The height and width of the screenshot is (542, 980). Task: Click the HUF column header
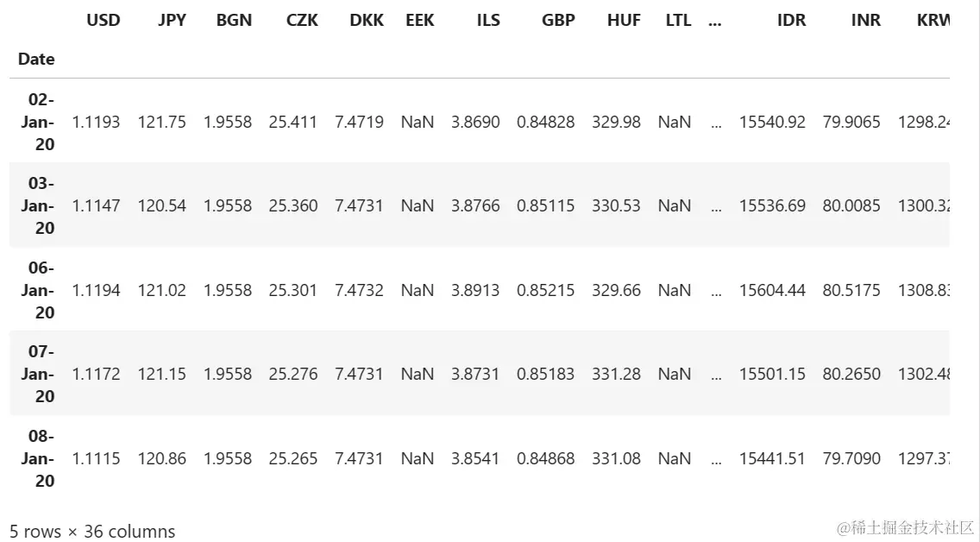point(624,20)
